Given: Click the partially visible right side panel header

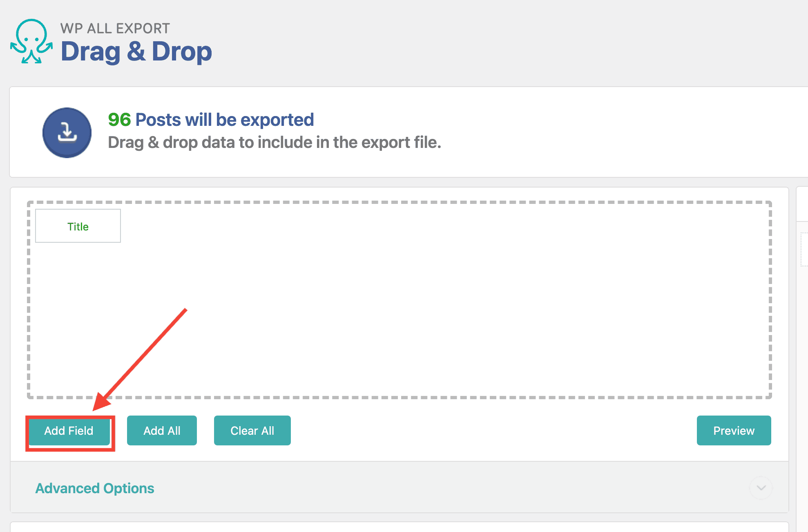Looking at the screenshot, I should tap(802, 204).
